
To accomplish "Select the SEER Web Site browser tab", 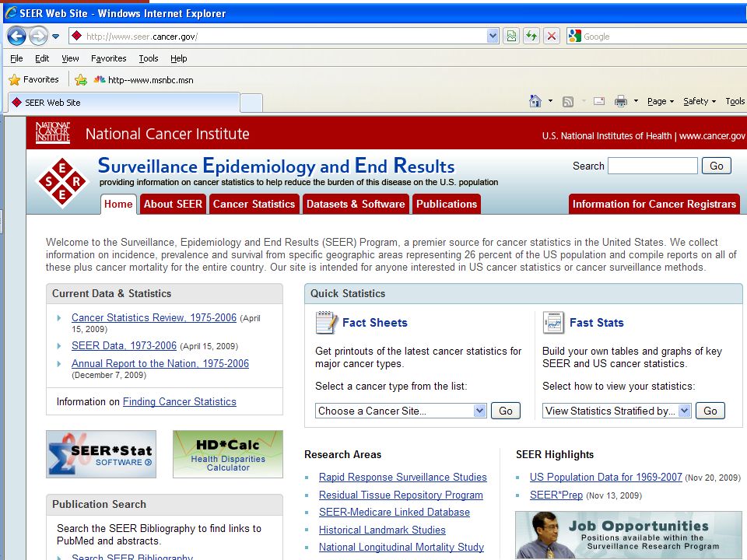I will tap(124, 103).
